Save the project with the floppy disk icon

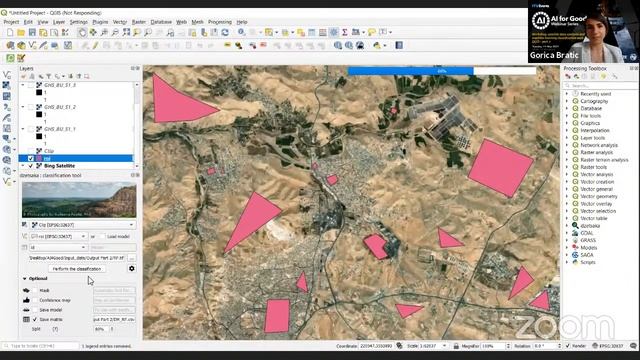pyautogui.click(x=32, y=32)
